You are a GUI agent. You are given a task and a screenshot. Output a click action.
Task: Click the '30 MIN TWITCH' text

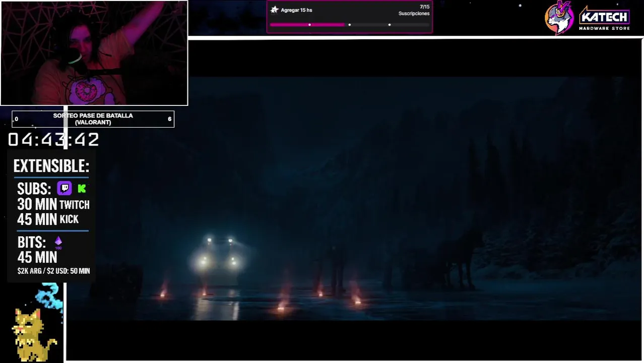click(x=53, y=204)
